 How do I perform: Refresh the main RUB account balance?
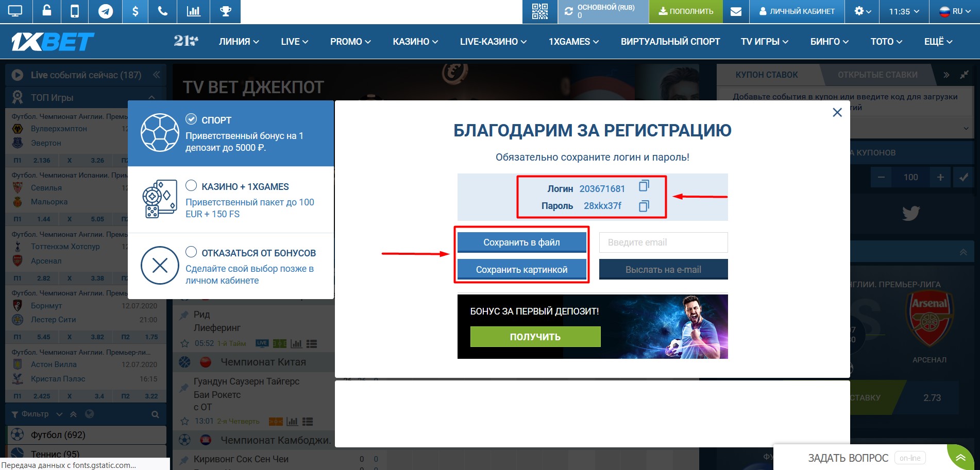[569, 11]
